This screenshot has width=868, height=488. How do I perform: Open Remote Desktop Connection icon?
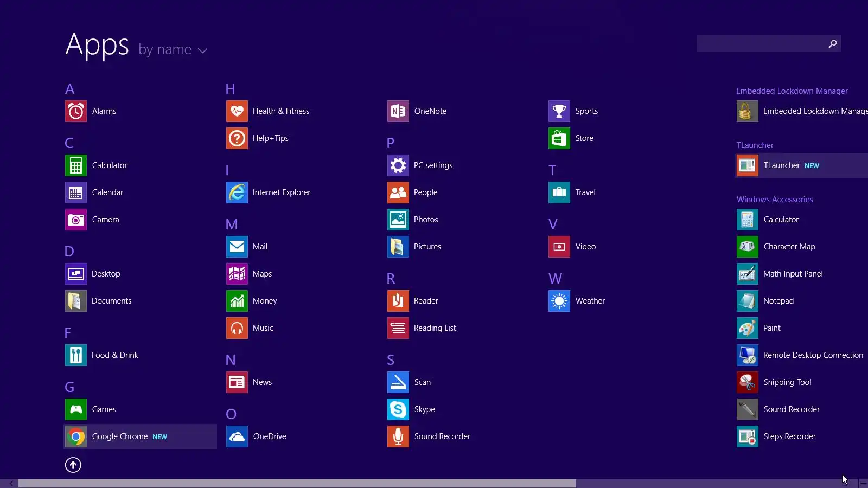(x=748, y=355)
